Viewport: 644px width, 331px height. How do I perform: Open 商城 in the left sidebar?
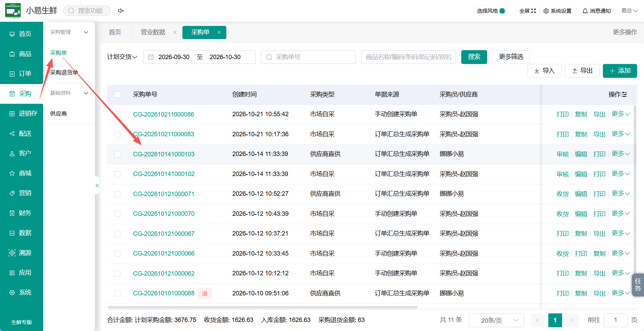[x=21, y=173]
